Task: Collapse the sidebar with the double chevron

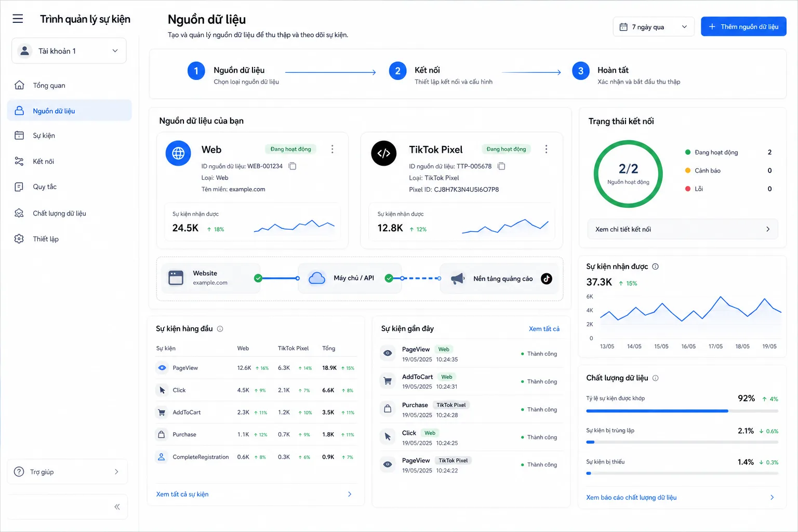Action: tap(117, 507)
